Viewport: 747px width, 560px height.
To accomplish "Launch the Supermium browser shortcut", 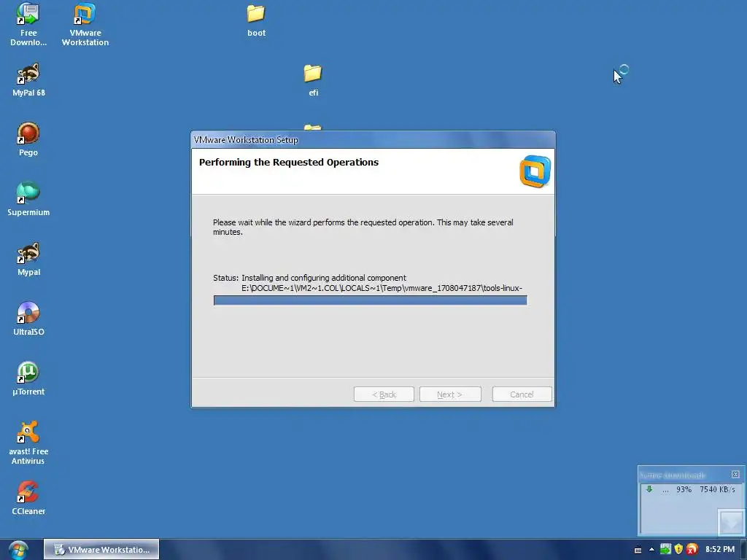I will coord(28,199).
